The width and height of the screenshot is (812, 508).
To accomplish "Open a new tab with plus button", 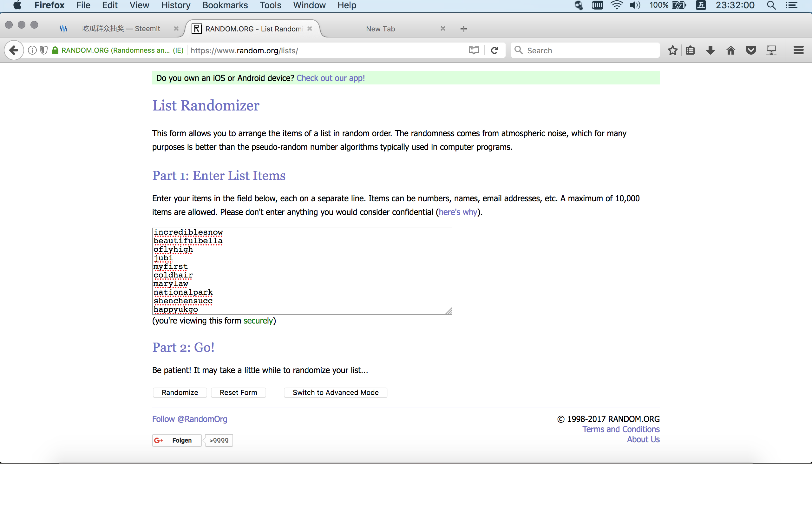I will [464, 29].
